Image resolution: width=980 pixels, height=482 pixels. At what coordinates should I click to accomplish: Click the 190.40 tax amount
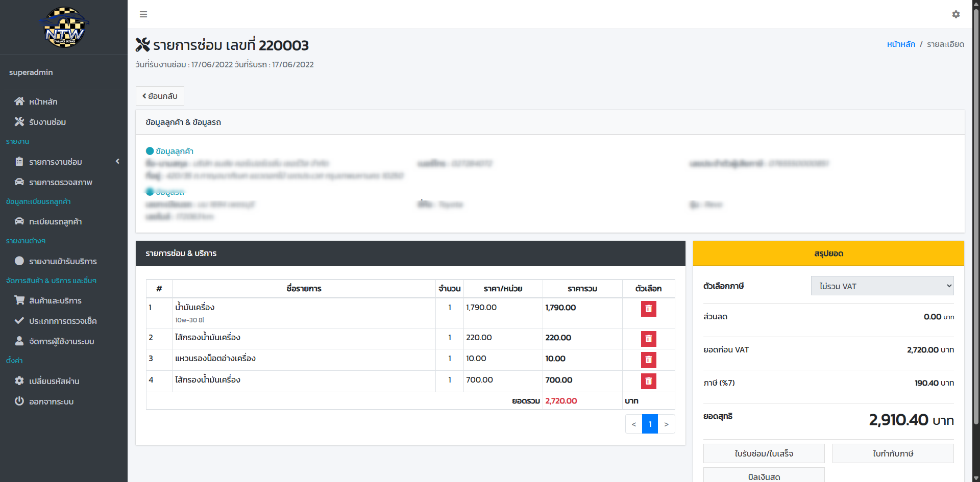(926, 383)
